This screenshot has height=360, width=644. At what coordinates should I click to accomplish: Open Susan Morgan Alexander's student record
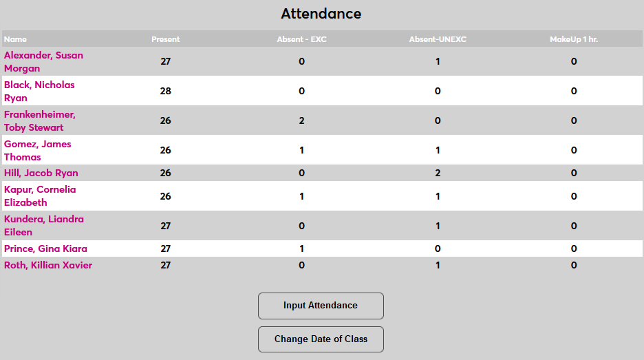point(43,62)
